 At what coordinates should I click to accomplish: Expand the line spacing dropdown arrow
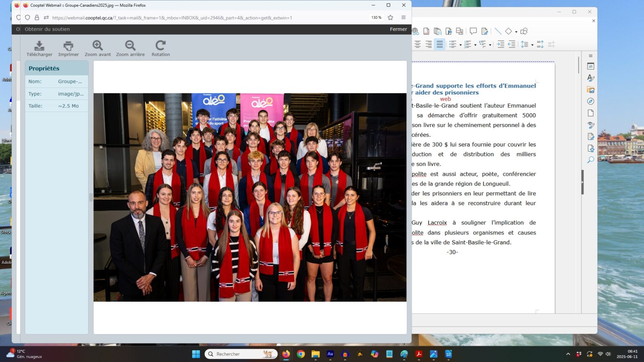pos(532,45)
